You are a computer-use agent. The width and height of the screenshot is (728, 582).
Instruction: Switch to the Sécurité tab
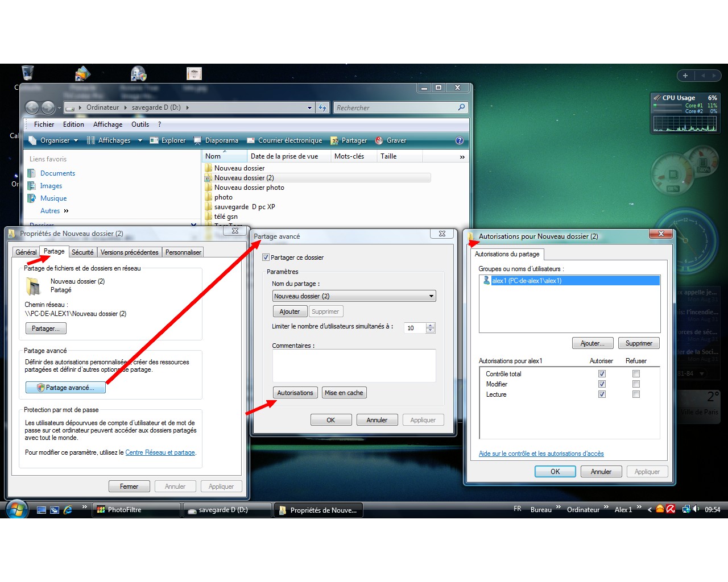(x=82, y=252)
